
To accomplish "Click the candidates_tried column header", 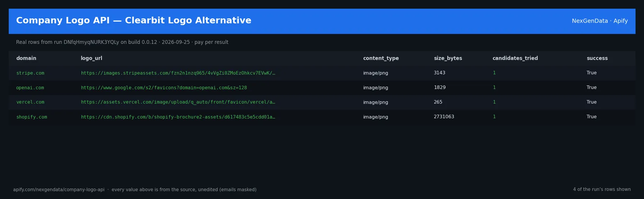I will tap(515, 58).
